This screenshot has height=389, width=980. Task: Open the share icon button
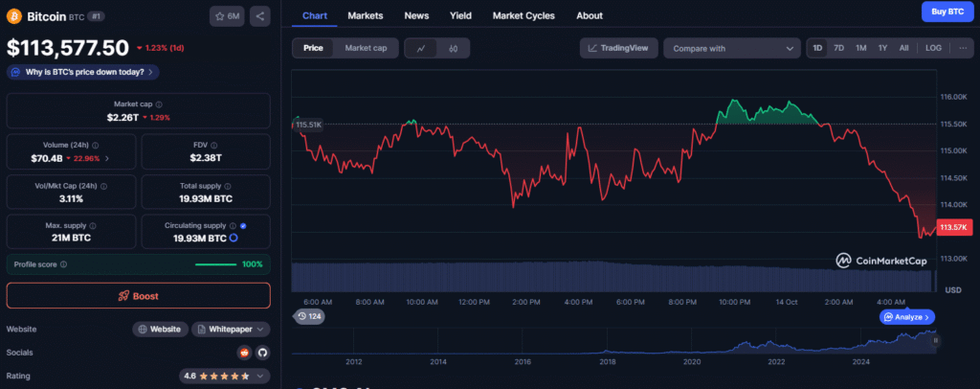(x=260, y=16)
